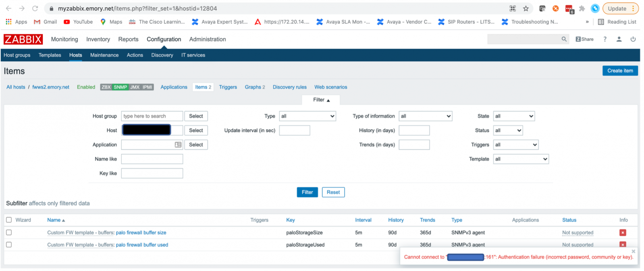Screen dimensions: 644x271
Task: Open the browser extensions puzzle icon
Action: point(582,8)
